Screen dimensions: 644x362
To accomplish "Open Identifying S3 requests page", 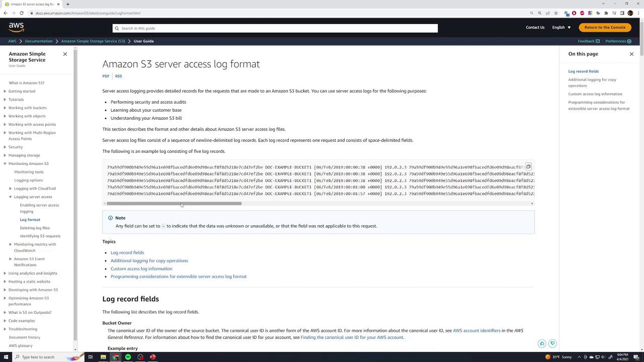I will pyautogui.click(x=40, y=236).
